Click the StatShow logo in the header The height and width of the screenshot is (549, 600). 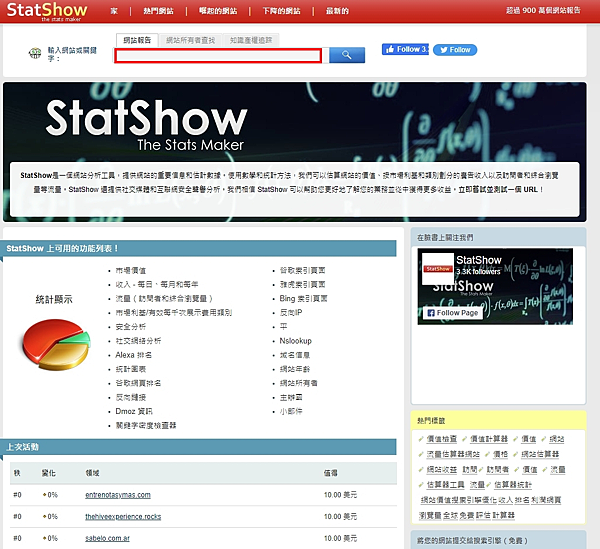(x=47, y=11)
